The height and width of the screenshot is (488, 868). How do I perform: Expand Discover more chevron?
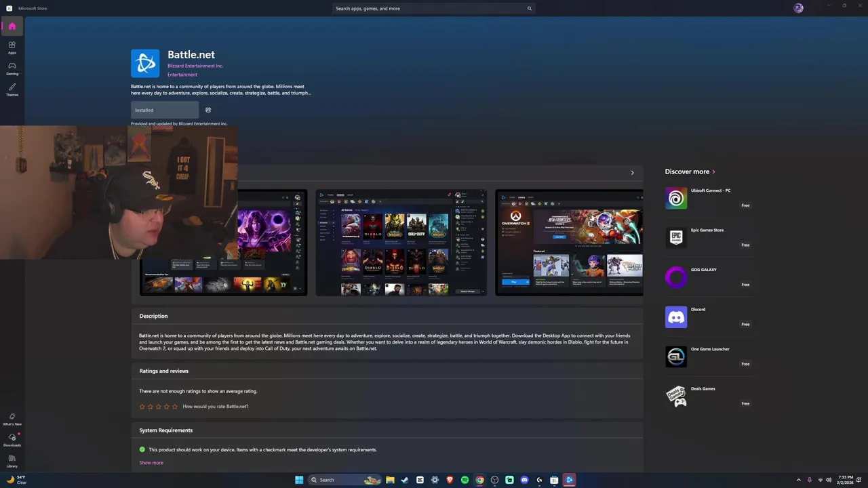713,172
